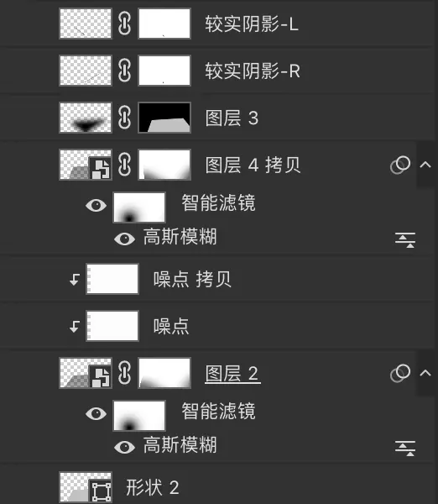Collapse smart filters of 图层 2
438x504 pixels.
[x=425, y=373]
